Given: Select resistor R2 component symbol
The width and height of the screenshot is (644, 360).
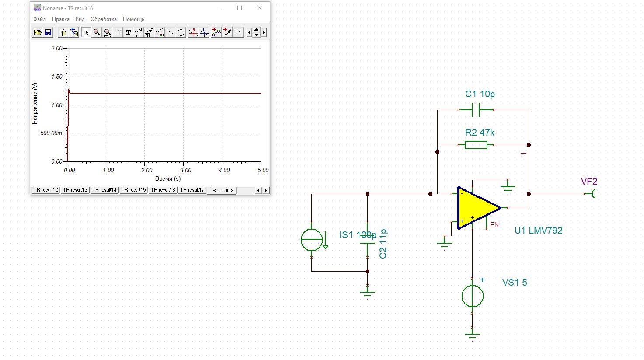Looking at the screenshot, I should click(x=476, y=145).
